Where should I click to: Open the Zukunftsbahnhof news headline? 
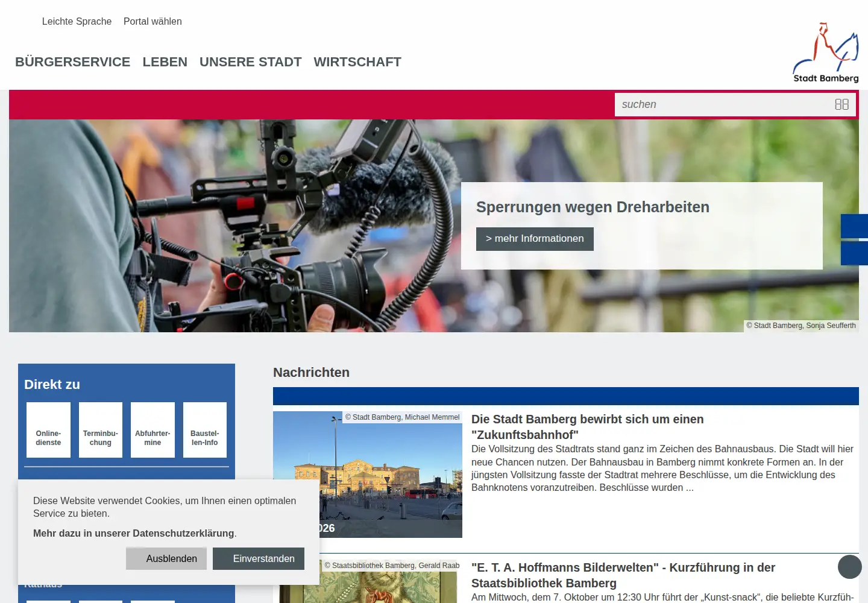tap(587, 427)
